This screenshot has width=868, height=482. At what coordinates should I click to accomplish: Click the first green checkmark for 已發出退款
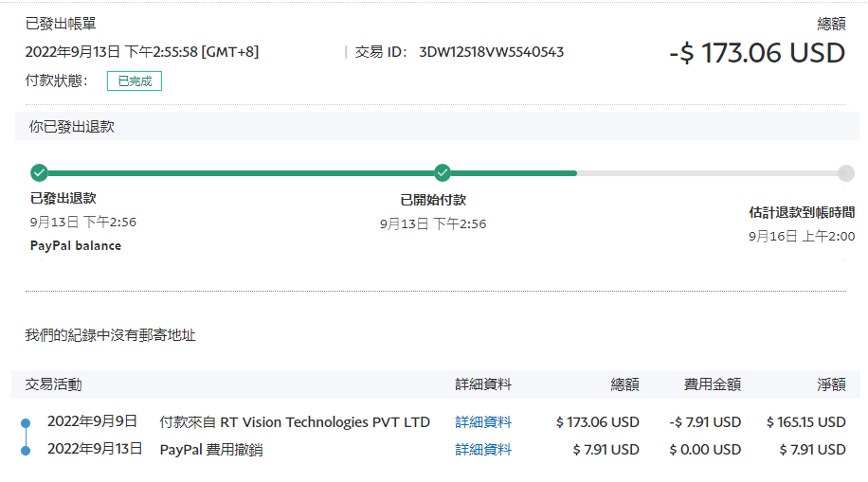pos(39,172)
